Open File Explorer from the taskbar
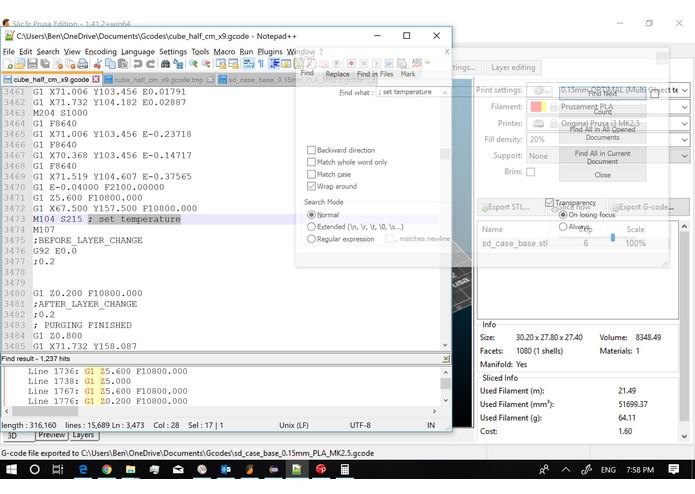The height and width of the screenshot is (494, 695). pos(130,470)
